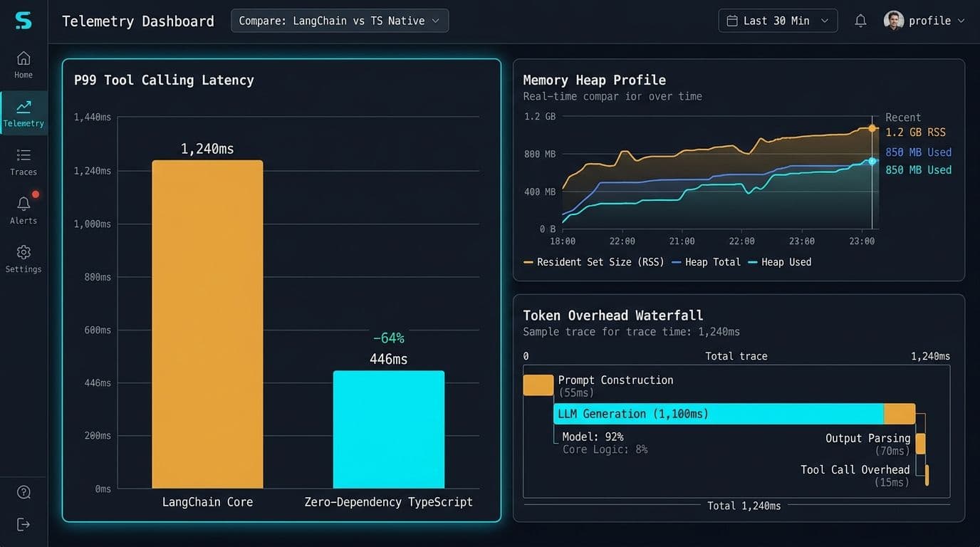Click the 1,240ms bar value label

[207, 149]
